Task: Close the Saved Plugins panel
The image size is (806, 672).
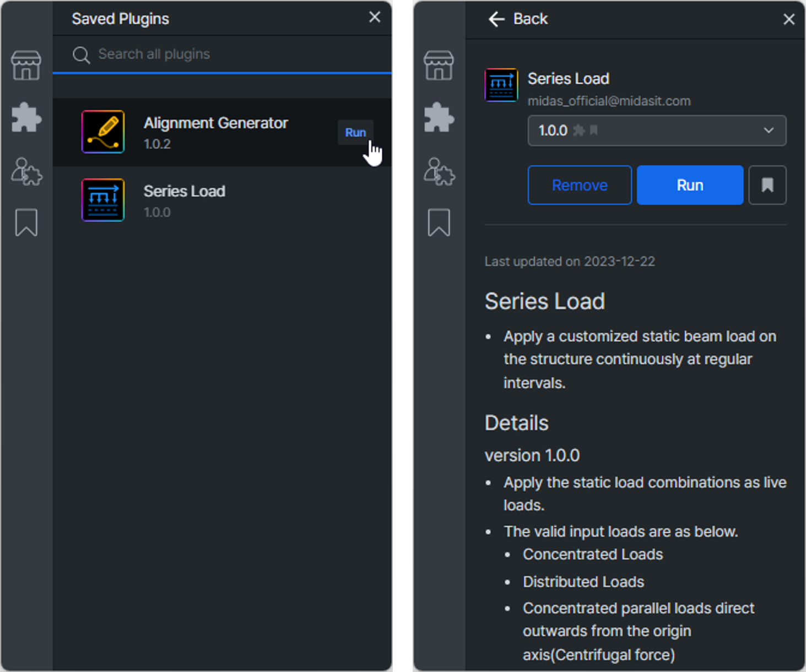Action: (375, 17)
